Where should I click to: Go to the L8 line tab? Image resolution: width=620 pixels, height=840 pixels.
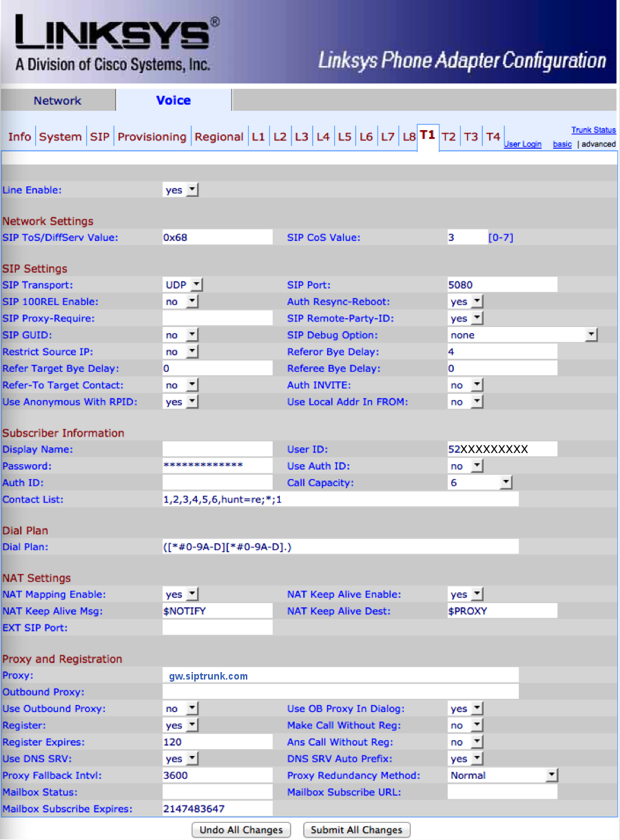[x=409, y=137]
